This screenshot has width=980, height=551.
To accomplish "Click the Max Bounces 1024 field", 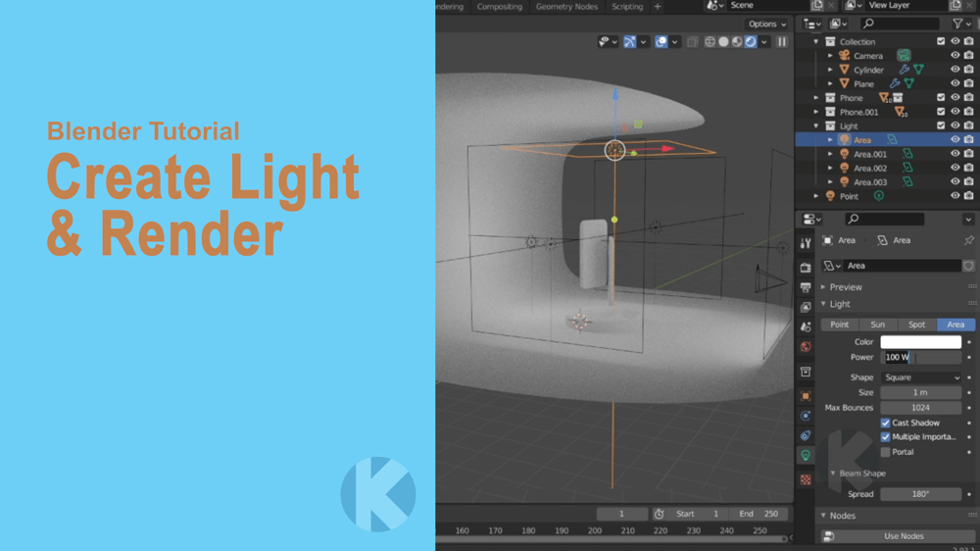I will [920, 408].
